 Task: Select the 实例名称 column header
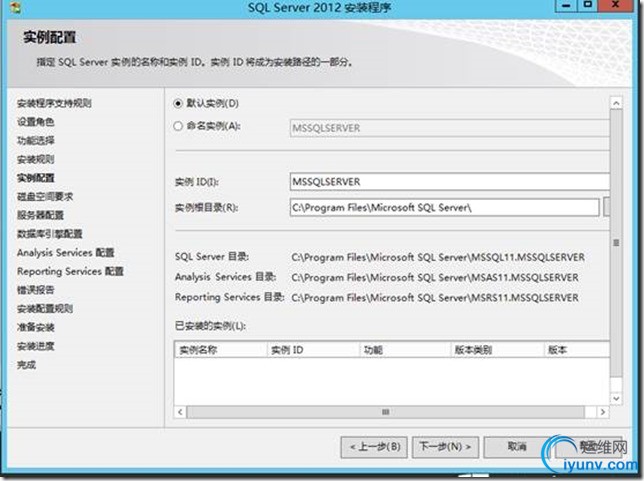tap(221, 350)
